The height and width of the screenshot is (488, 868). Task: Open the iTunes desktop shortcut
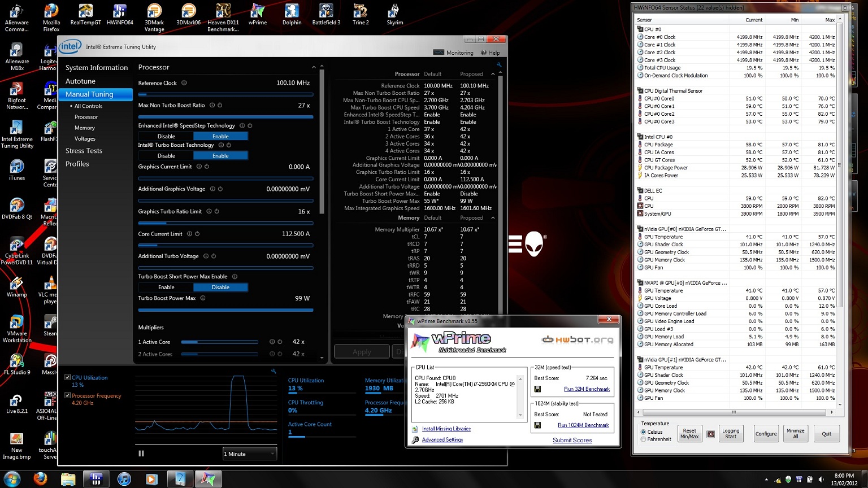click(x=17, y=170)
